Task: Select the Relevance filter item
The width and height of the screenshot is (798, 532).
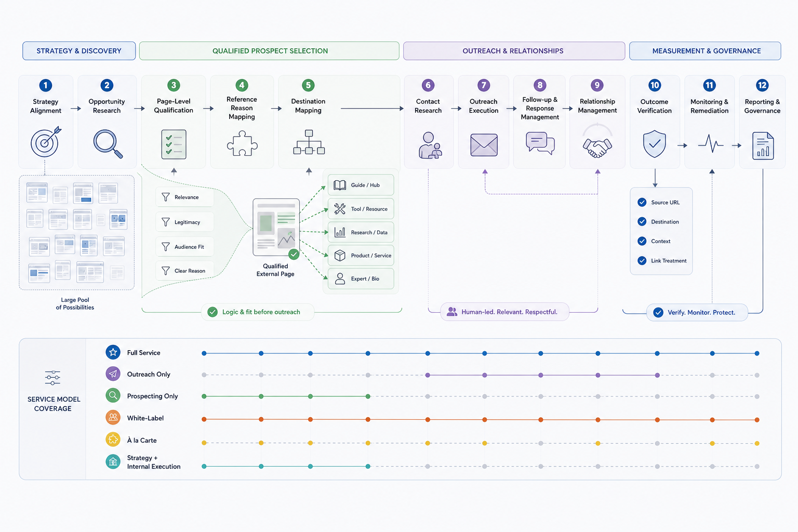Action: (184, 197)
